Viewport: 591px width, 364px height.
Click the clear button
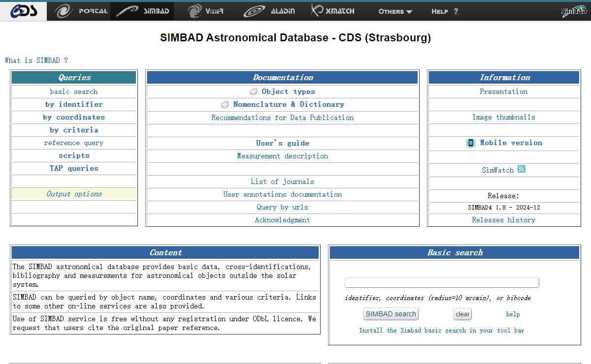[462, 314]
